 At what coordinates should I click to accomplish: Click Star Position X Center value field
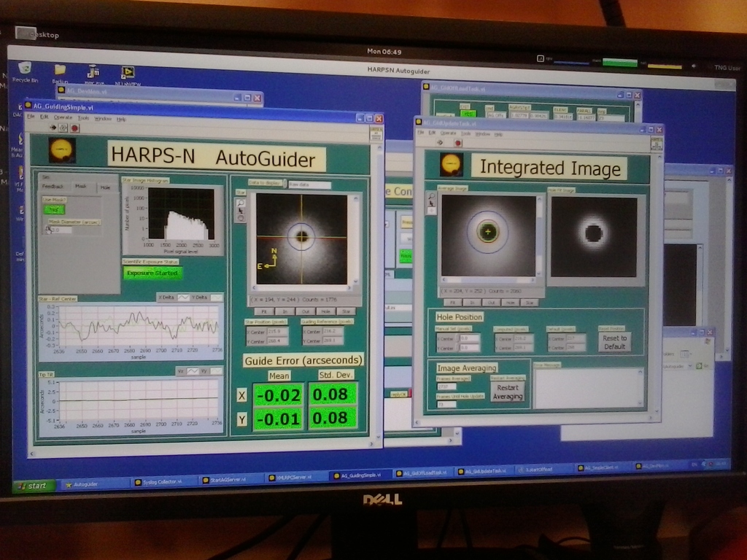277,332
